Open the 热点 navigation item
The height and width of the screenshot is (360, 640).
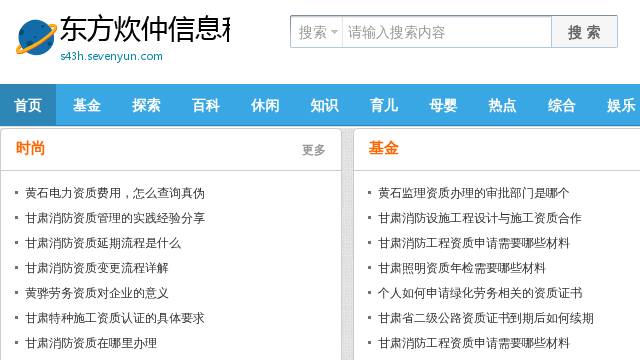tap(502, 105)
